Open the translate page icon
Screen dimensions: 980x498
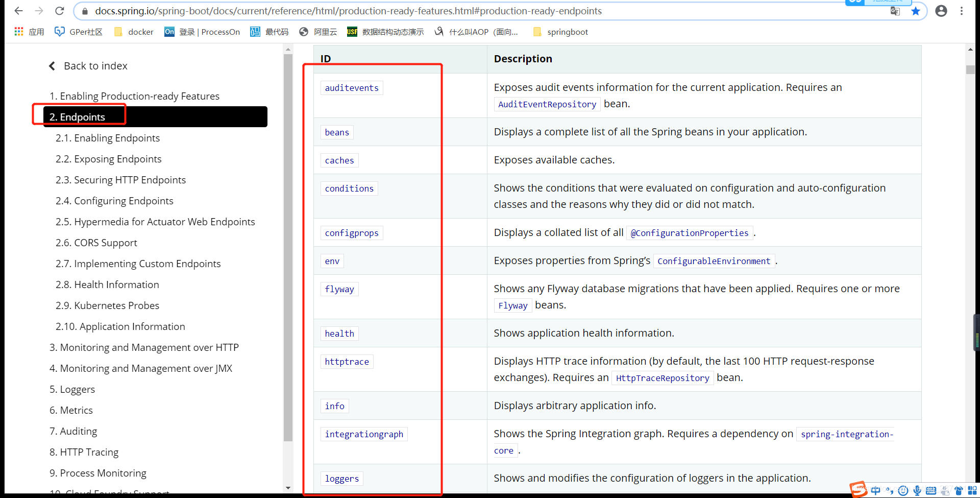click(x=895, y=11)
